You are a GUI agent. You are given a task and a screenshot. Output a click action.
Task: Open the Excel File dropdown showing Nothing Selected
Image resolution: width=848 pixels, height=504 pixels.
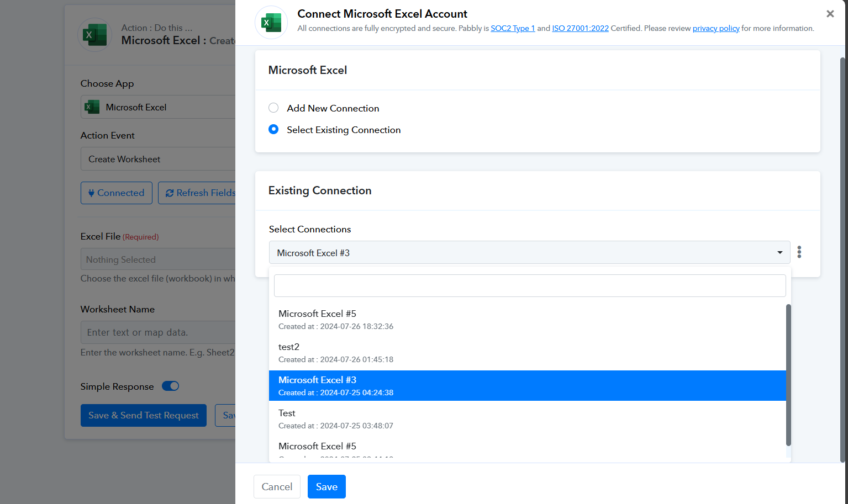tap(158, 259)
